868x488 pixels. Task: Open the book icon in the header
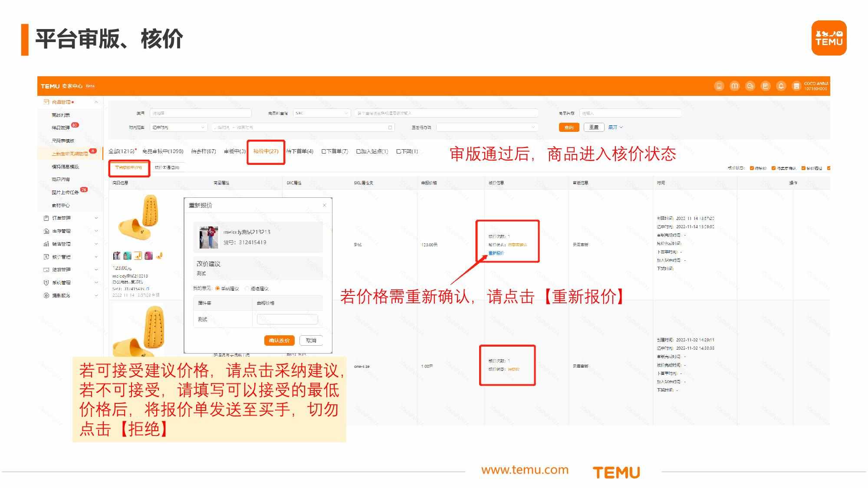point(734,86)
